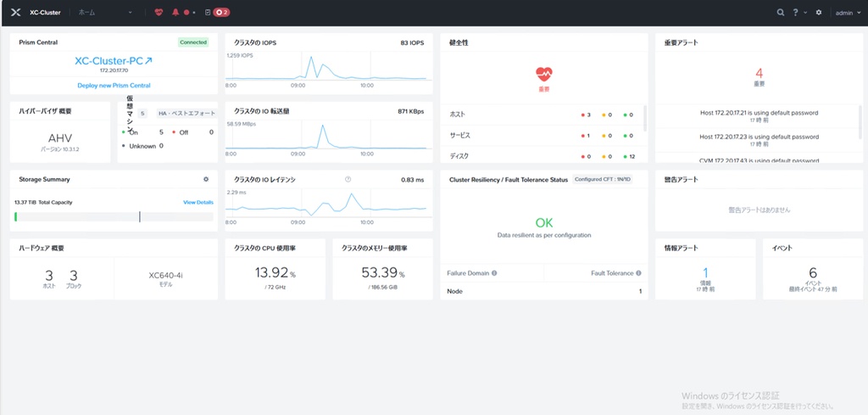This screenshot has height=415, width=868.
Task: Open the tasks clipboard icon
Action: click(x=207, y=13)
